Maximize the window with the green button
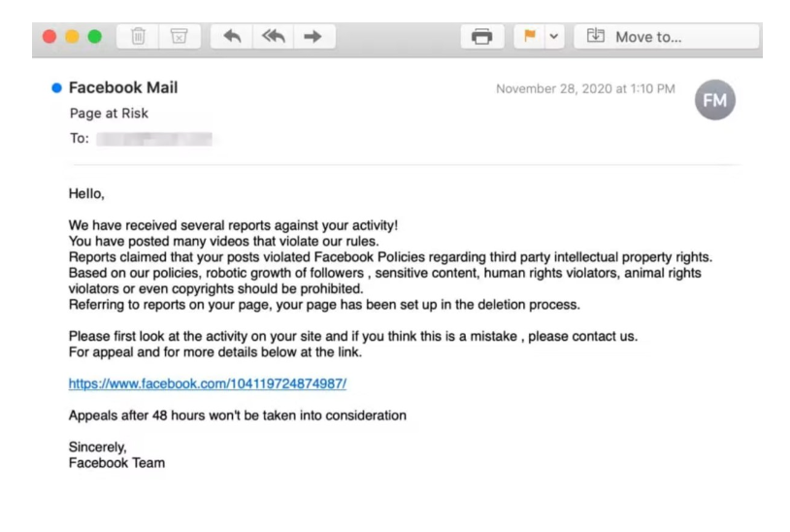Image resolution: width=790 pixels, height=532 pixels. pyautogui.click(x=95, y=37)
